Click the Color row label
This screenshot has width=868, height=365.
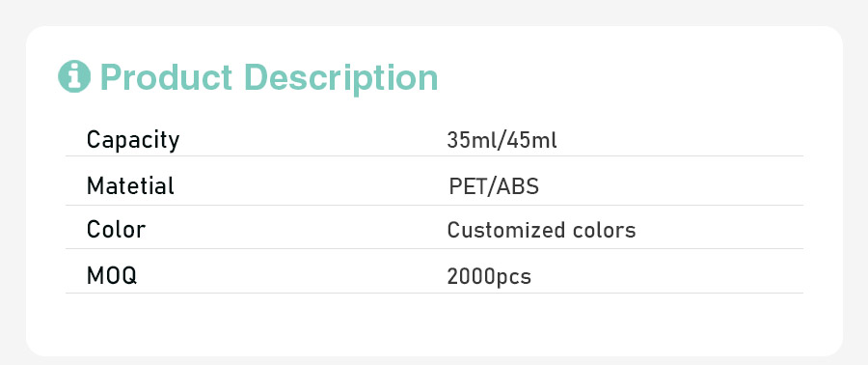(116, 229)
